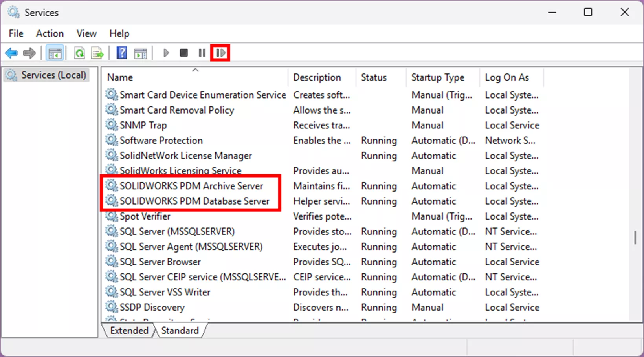Click gear icon beside SQL Server Browser
644x357 pixels.
coord(112,262)
